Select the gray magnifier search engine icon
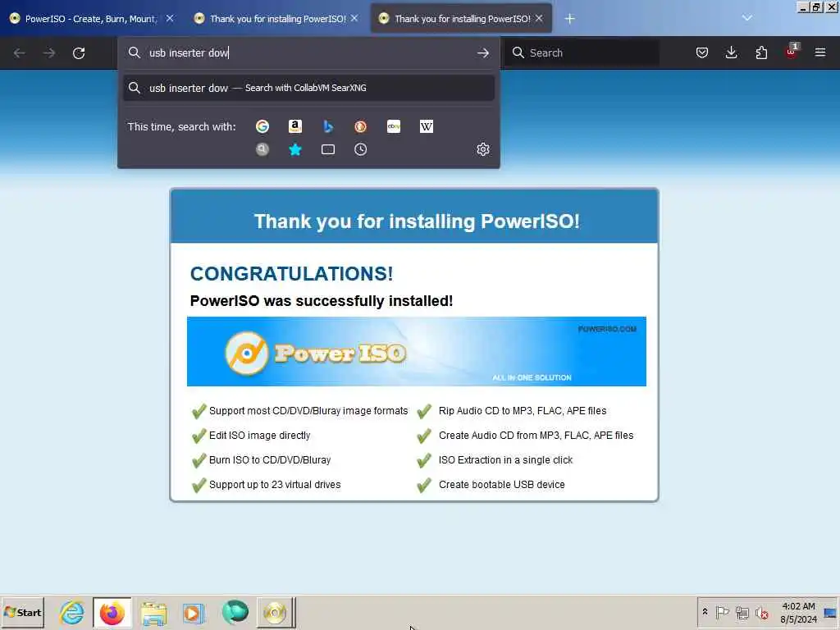Image resolution: width=840 pixels, height=630 pixels. tap(262, 149)
